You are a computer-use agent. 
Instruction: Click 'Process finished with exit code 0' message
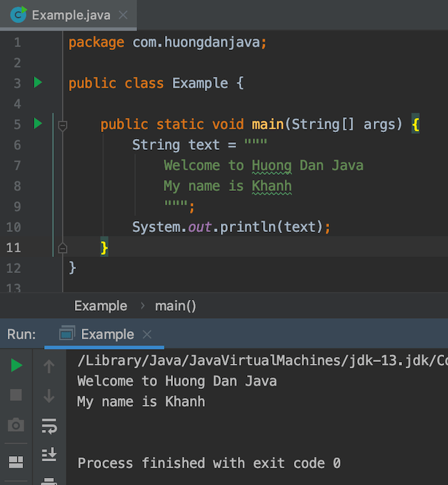[x=209, y=463]
